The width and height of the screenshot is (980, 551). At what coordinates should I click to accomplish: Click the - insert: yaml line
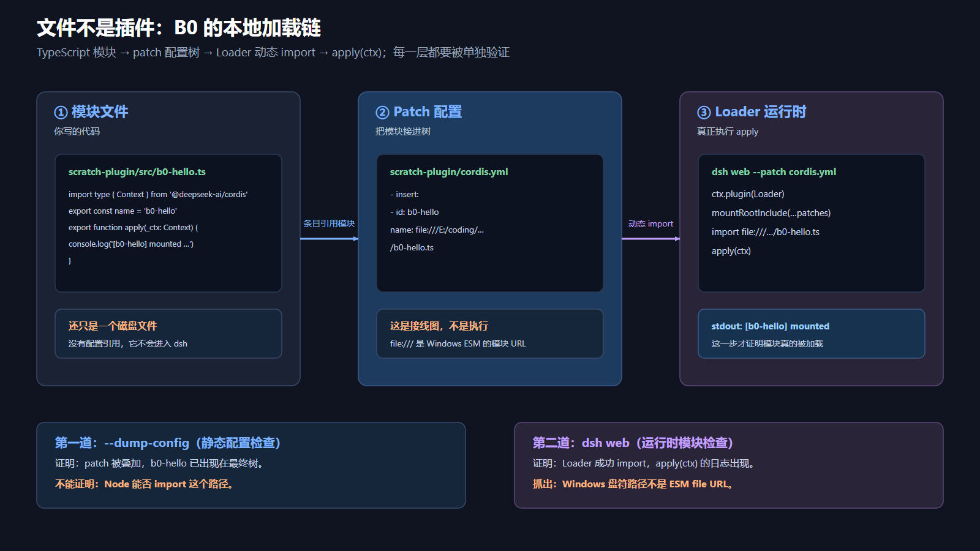pos(405,195)
